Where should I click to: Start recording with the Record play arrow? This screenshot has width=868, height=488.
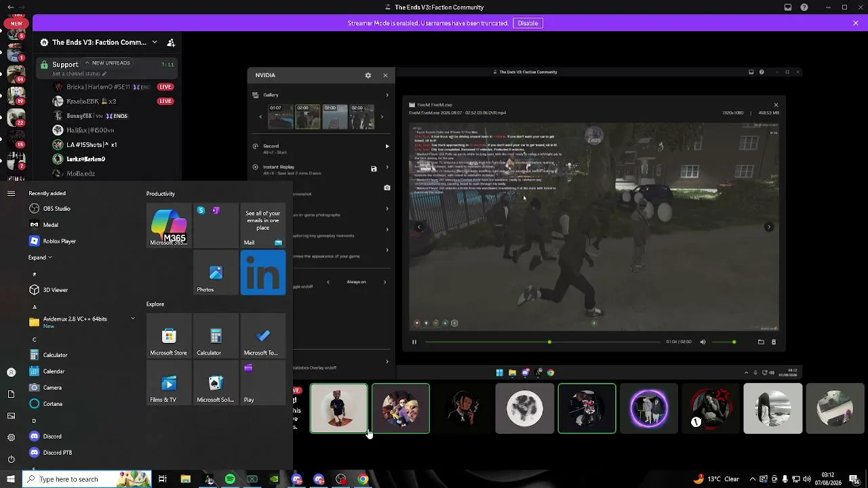387,146
